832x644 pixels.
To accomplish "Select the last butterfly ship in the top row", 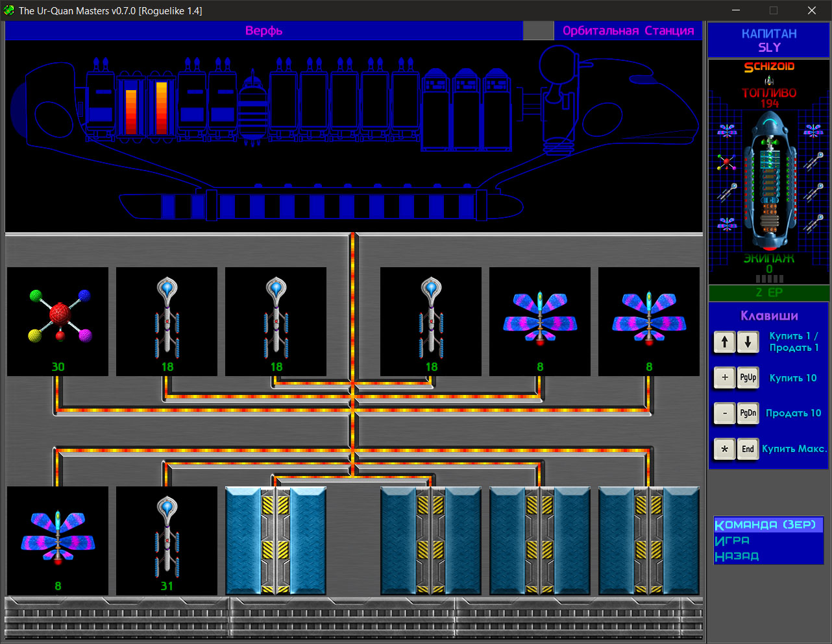I will click(x=649, y=322).
